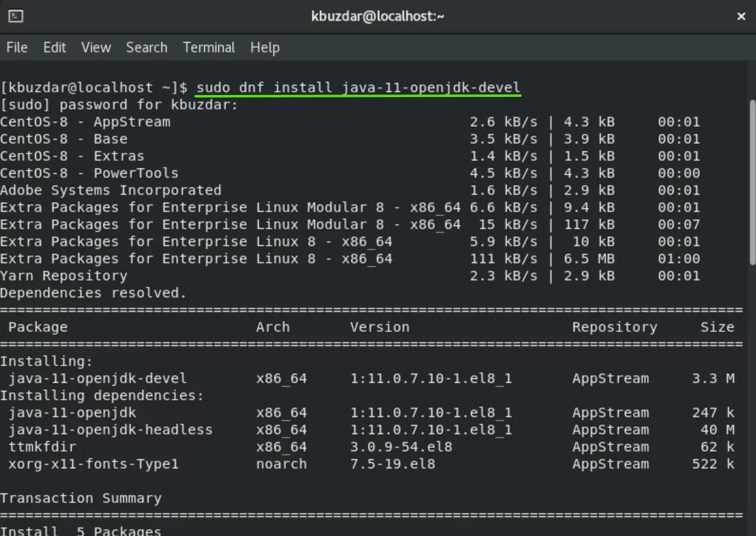This screenshot has width=756, height=536.
Task: Click the Version column header
Action: point(380,327)
